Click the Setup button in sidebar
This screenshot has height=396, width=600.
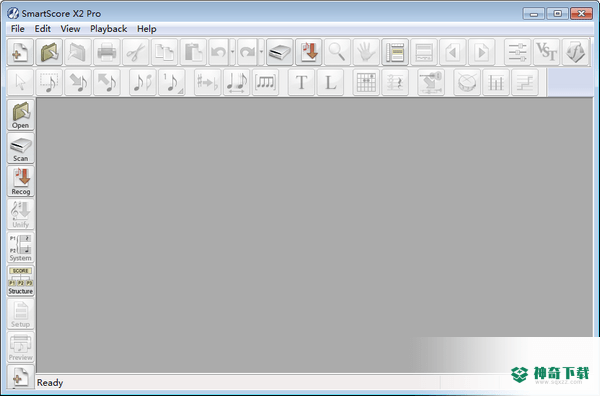tap(21, 314)
